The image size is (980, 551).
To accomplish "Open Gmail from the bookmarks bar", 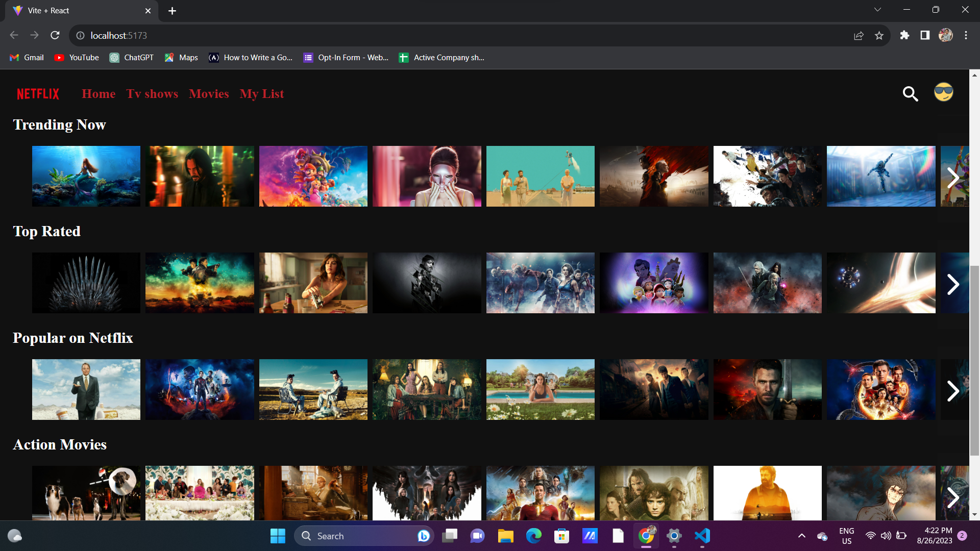I will (26, 58).
